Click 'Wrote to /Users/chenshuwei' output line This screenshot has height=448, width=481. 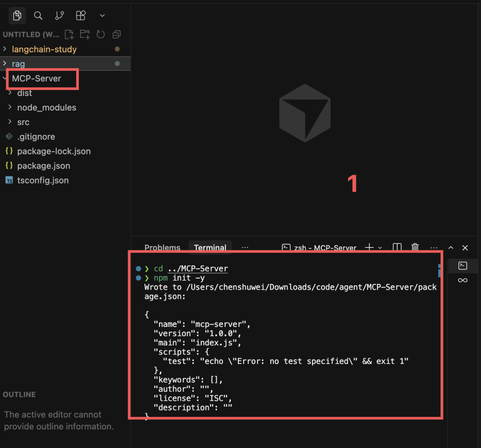pos(290,287)
